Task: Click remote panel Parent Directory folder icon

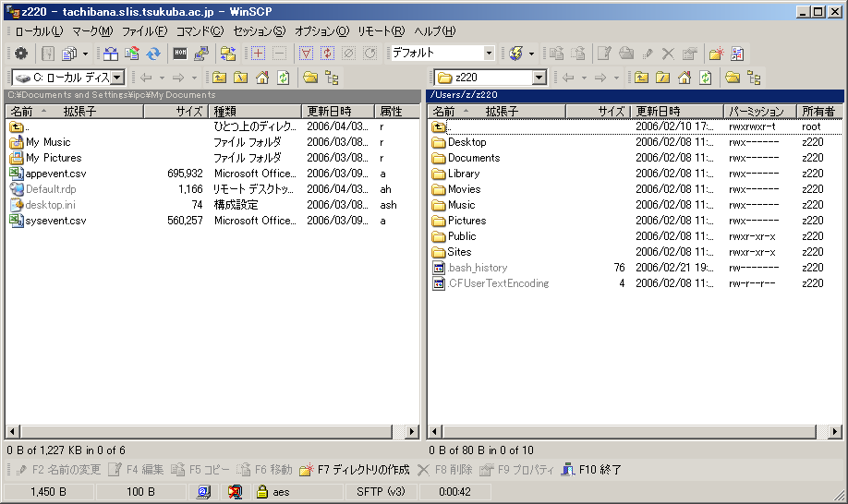Action: [x=641, y=78]
